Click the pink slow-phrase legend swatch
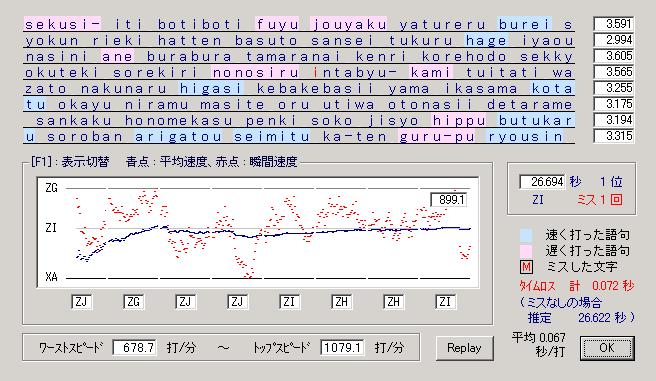The height and width of the screenshot is (381, 656). tap(526, 251)
